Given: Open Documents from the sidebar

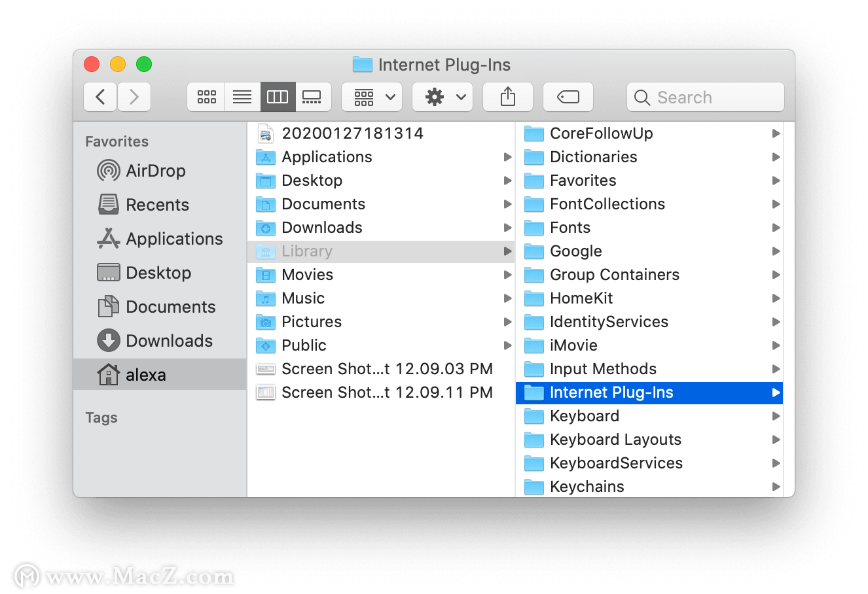Looking at the screenshot, I should point(160,307).
